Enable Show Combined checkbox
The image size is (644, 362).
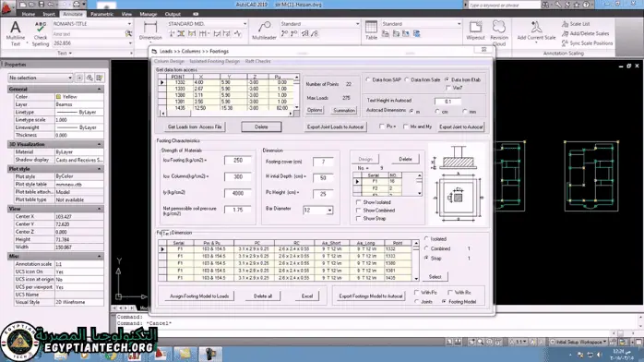pyautogui.click(x=359, y=211)
